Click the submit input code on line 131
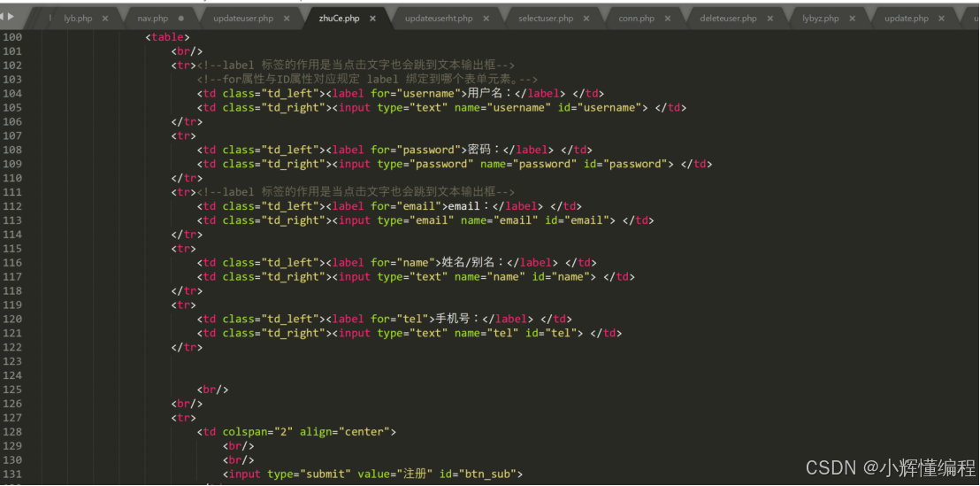 click(x=372, y=474)
